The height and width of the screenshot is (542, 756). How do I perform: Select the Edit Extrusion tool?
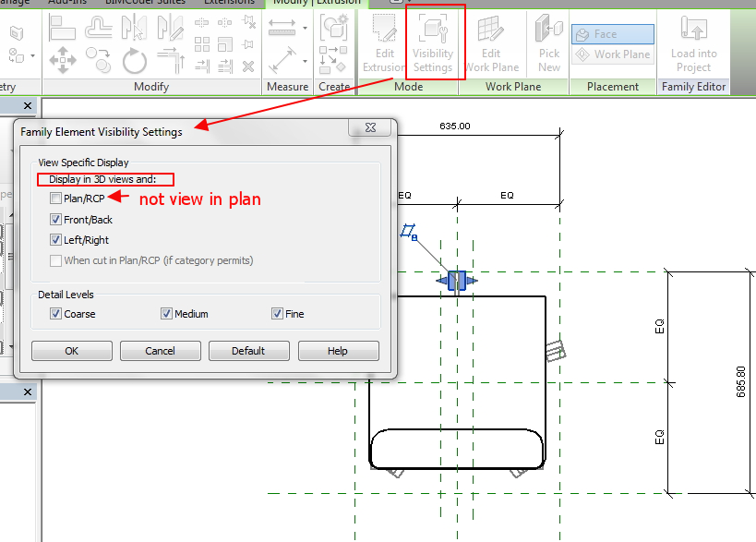384,42
